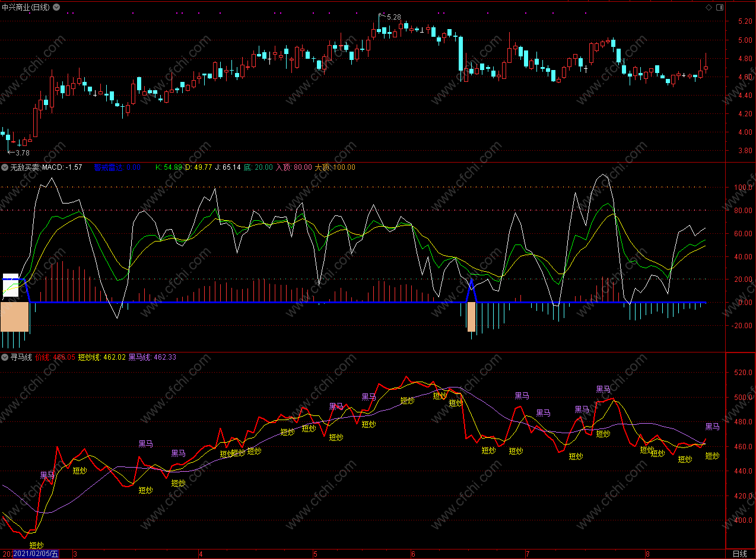756x559 pixels.
Task: Click the MACD: -1.57 value
Action: (x=62, y=167)
